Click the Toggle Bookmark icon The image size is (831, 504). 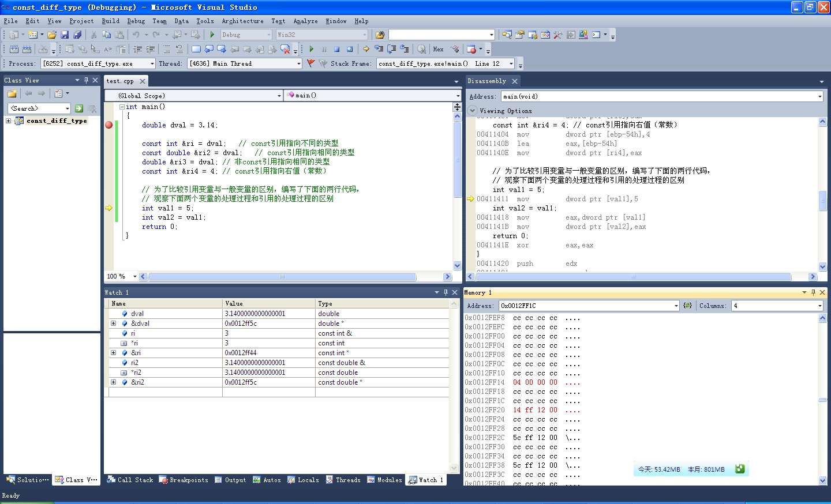[196, 49]
